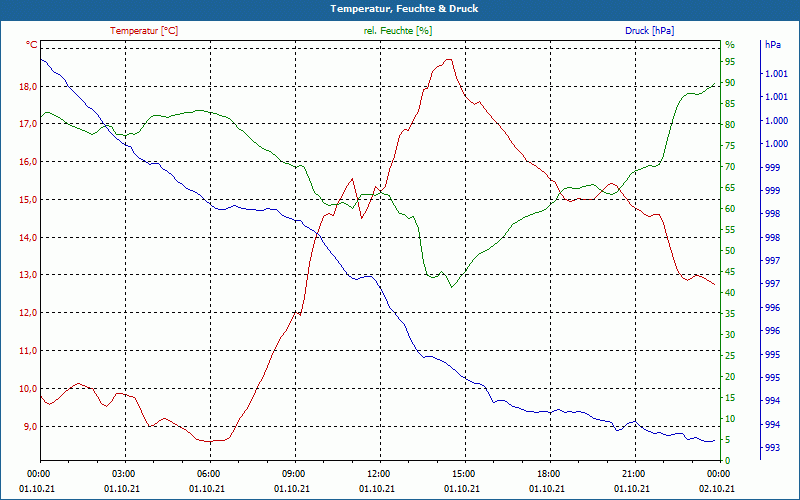The height and width of the screenshot is (500, 800).
Task: Click the 16,0 temperature axis value
Action: pyautogui.click(x=29, y=162)
